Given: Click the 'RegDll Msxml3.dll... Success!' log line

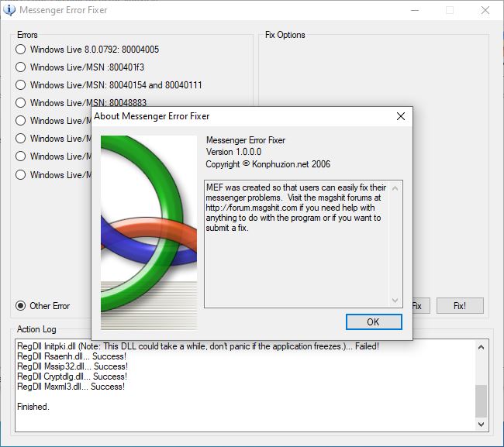Looking at the screenshot, I should [x=71, y=387].
